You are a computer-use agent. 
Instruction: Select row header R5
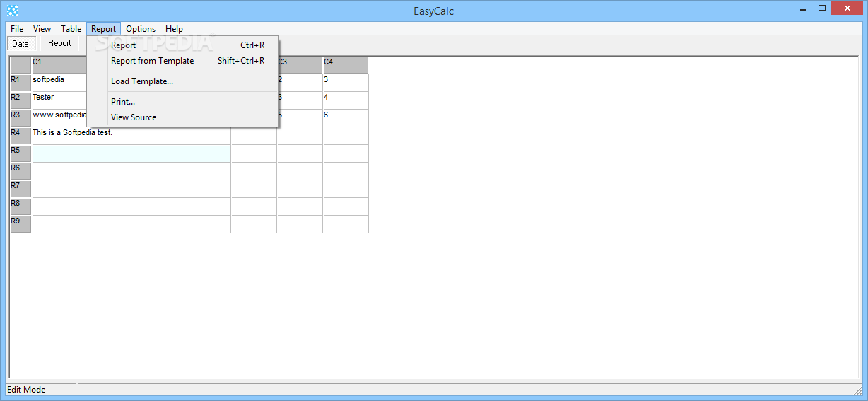[x=20, y=153]
